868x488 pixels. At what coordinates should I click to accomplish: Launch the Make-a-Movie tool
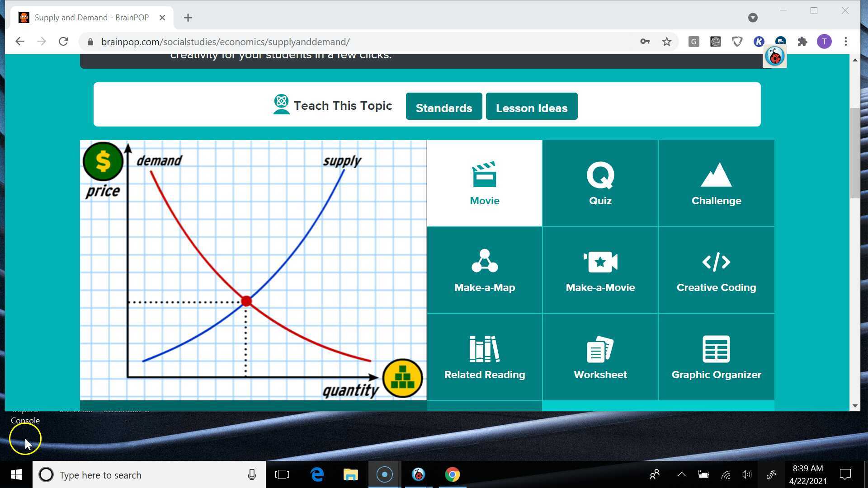(600, 270)
